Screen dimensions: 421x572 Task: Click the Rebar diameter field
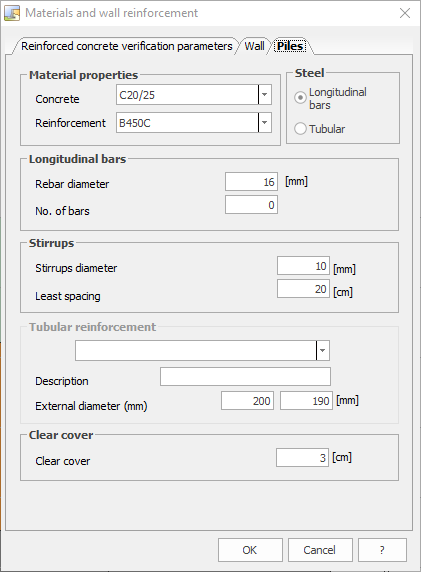[251, 182]
